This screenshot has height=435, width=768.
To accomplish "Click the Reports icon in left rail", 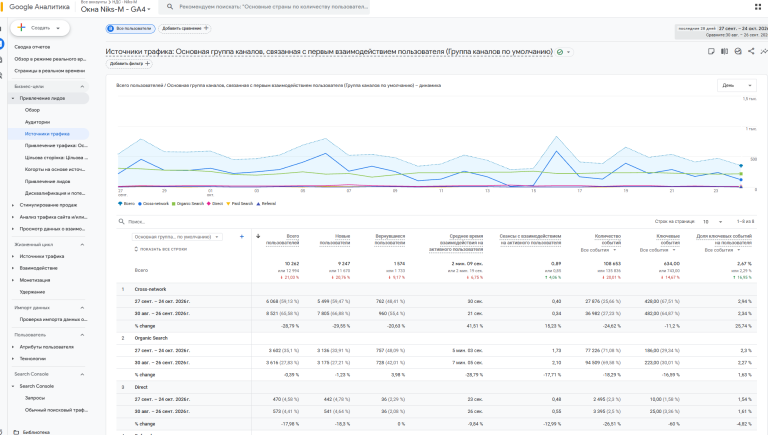I will [x=1, y=45].
